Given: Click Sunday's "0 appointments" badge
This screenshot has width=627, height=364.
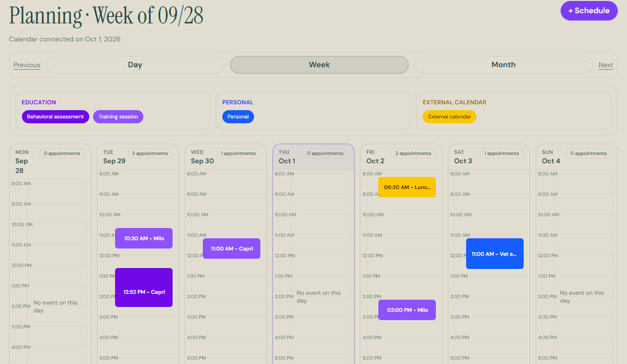Looking at the screenshot, I should (588, 153).
